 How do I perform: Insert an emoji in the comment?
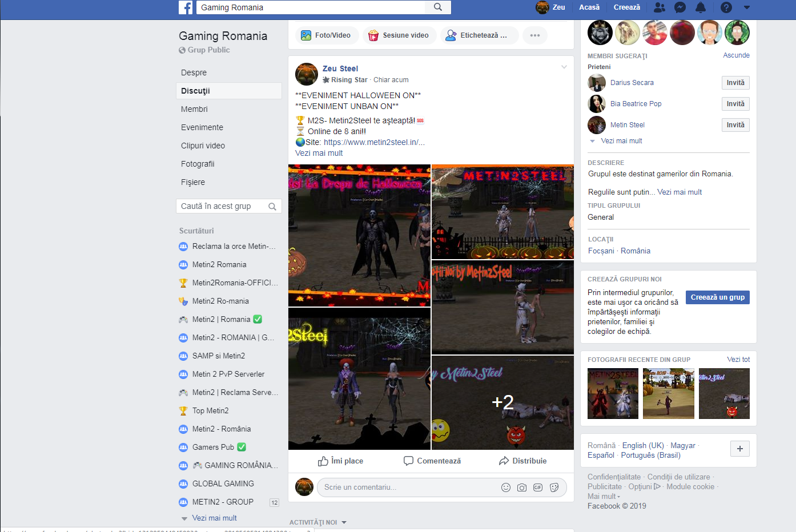506,487
